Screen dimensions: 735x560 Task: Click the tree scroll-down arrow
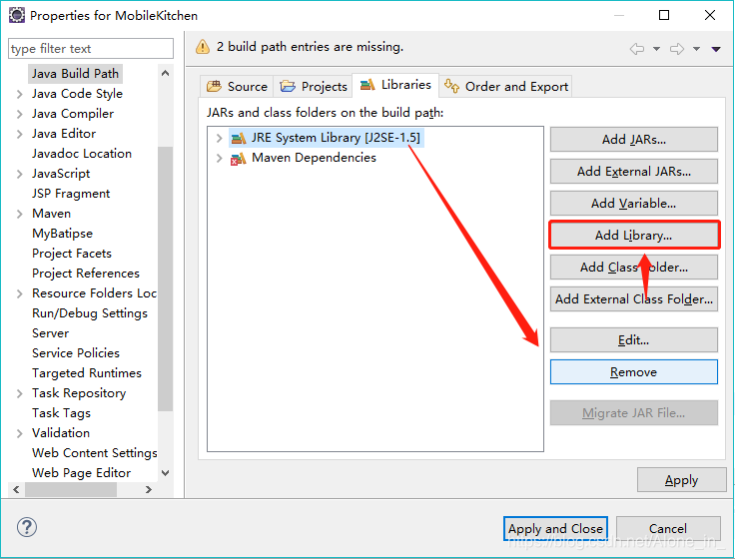[x=165, y=473]
